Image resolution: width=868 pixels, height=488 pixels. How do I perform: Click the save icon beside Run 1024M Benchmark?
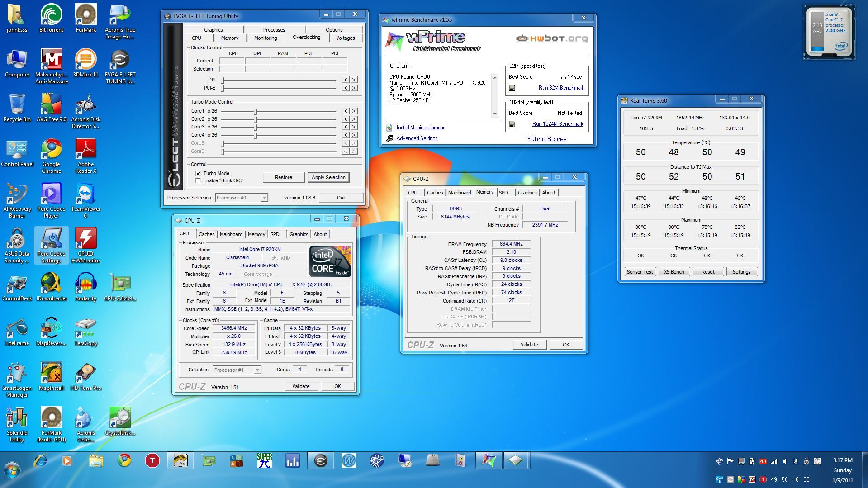(512, 124)
